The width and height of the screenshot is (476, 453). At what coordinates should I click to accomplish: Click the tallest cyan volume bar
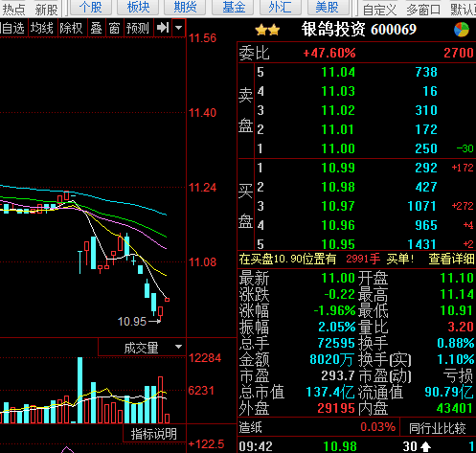79,390
